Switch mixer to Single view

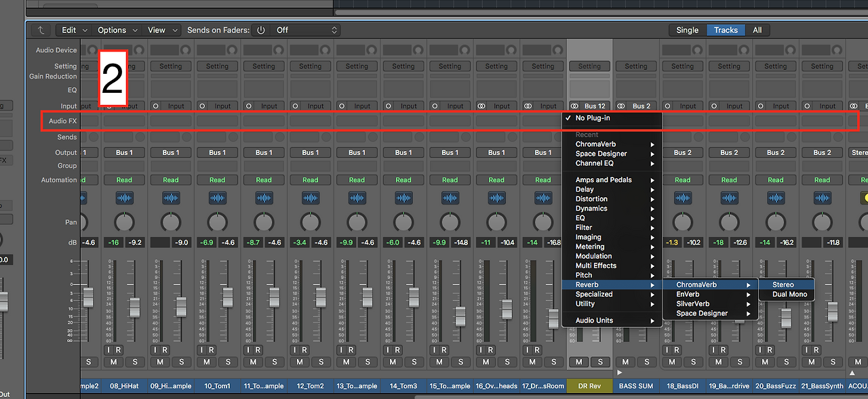[x=687, y=30]
